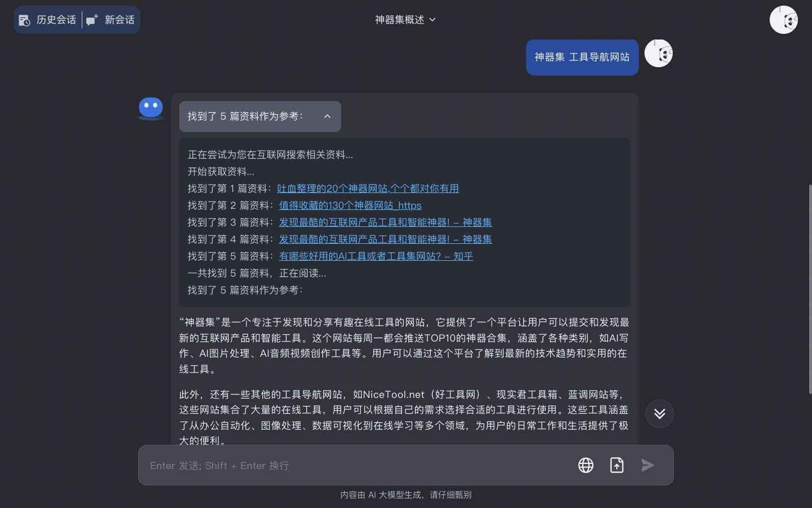
Task: Click the paragraph starting “神器集”是一个专注于
Action: tap(404, 345)
